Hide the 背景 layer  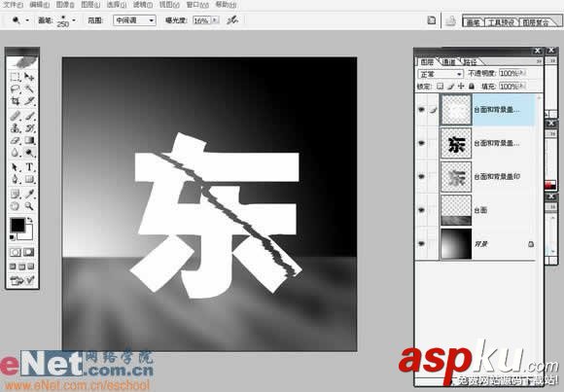click(x=421, y=244)
